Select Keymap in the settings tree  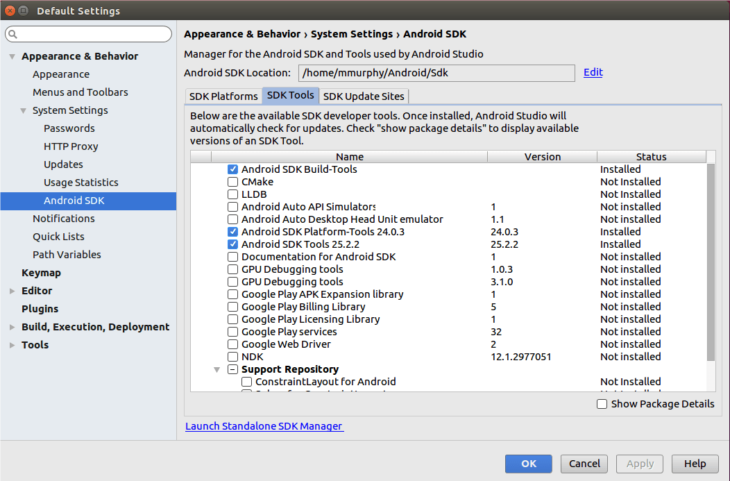(41, 273)
